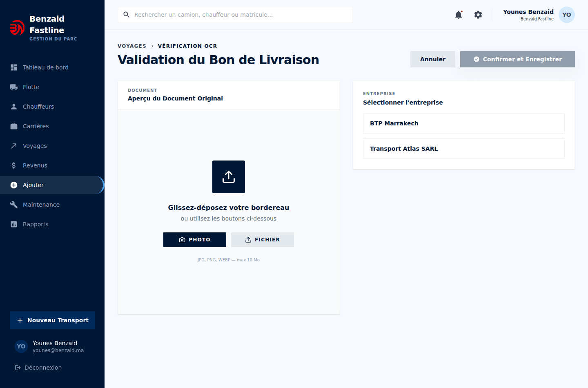This screenshot has width=588, height=388.
Task: Click the Ajouter plus-circle icon
Action: tap(14, 185)
